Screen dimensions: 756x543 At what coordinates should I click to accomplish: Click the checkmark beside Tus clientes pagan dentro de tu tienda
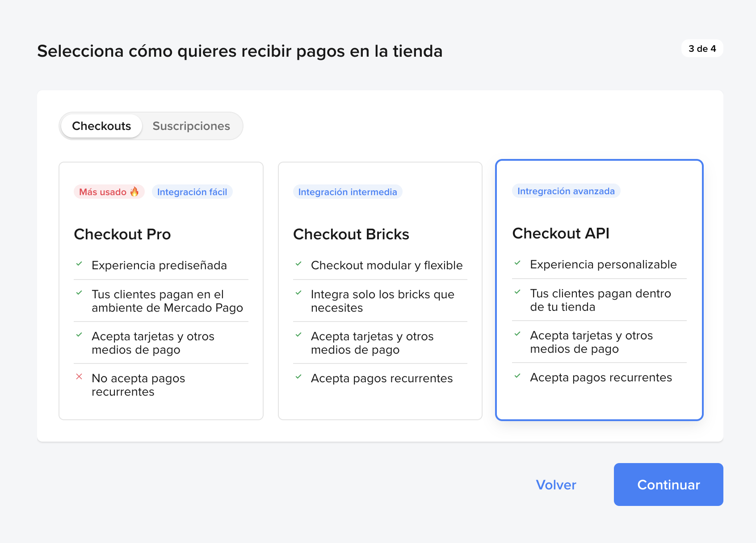click(518, 292)
